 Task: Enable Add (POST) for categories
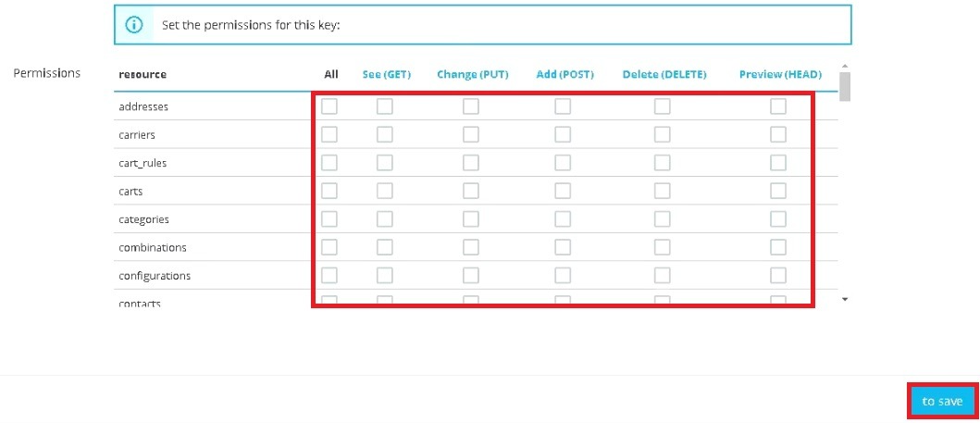pyautogui.click(x=563, y=218)
